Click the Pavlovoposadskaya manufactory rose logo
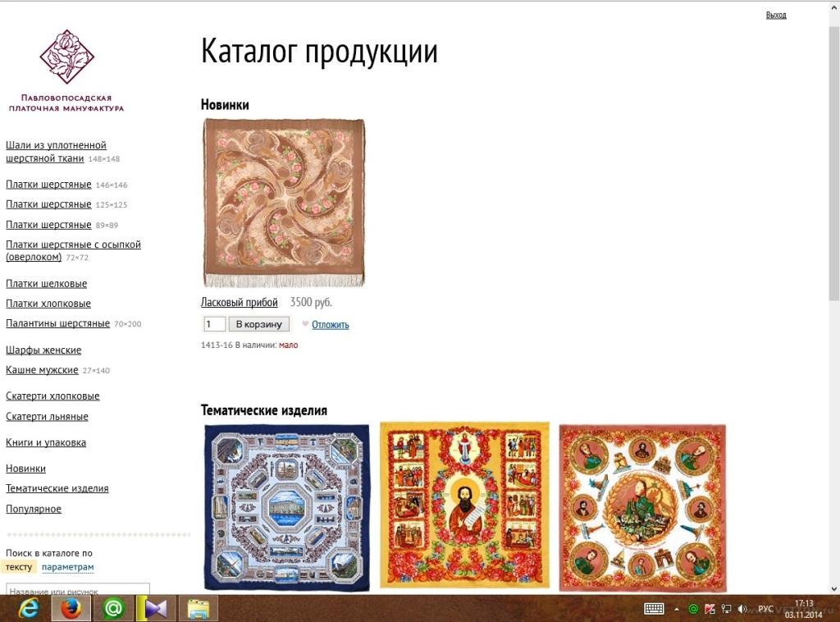Viewport: 840px width, 622px height. coord(66,57)
